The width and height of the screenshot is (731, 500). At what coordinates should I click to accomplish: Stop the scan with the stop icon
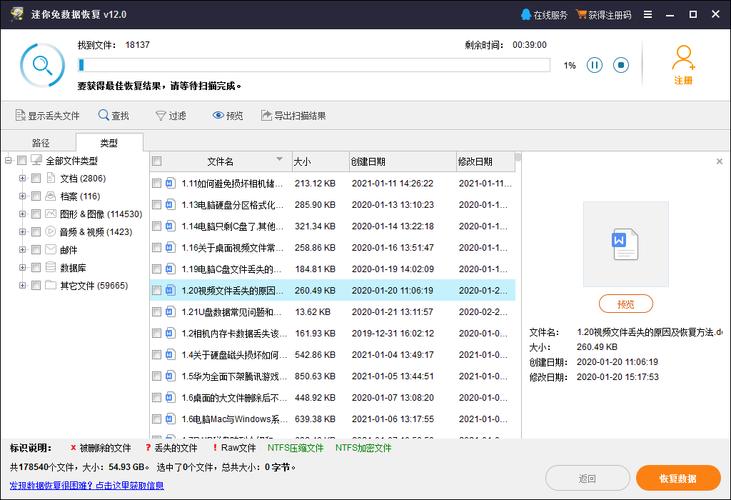point(621,65)
